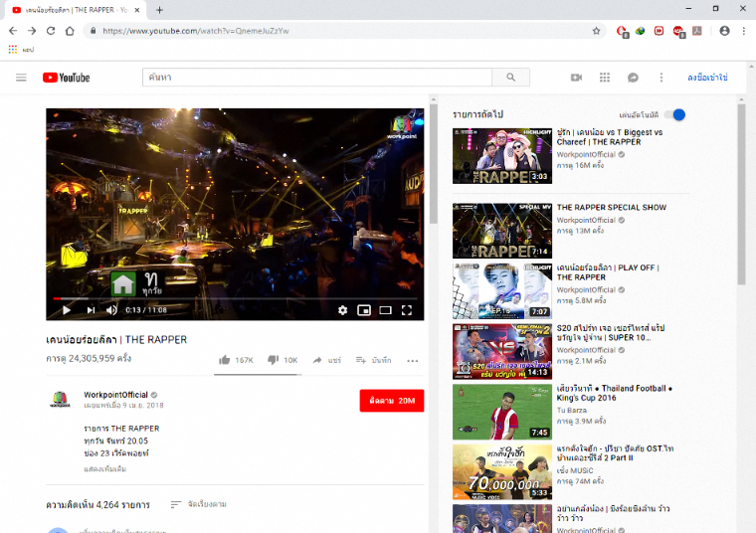The image size is (756, 533).
Task: Click the suggested videos list scrollbar
Action: (x=741, y=194)
